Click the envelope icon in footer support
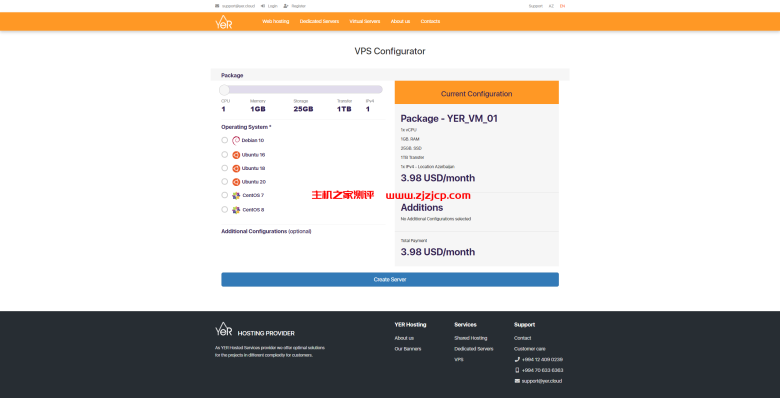Screen dimensions: 780x398 pos(517,381)
